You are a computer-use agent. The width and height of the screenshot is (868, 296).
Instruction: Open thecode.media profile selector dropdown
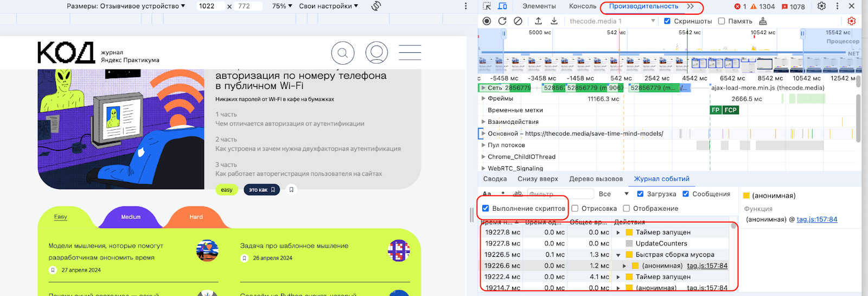(x=612, y=21)
